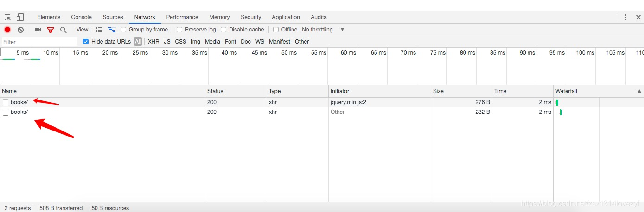The width and height of the screenshot is (644, 212).
Task: Open the Console tab
Action: [81, 17]
